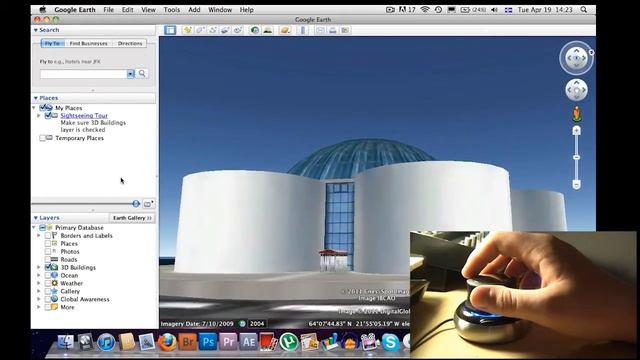Toggle sunlight across the landscape icon
This screenshot has height=360, width=640.
click(x=268, y=30)
